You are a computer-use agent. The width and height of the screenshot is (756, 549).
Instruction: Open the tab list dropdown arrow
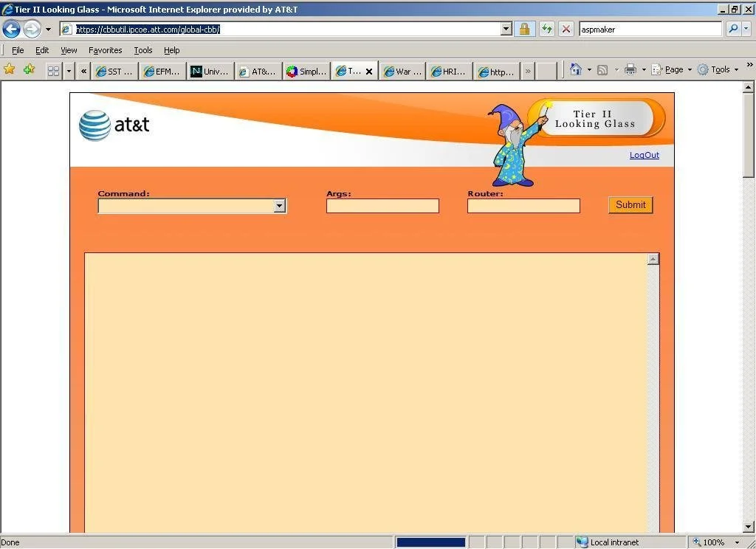(x=69, y=72)
